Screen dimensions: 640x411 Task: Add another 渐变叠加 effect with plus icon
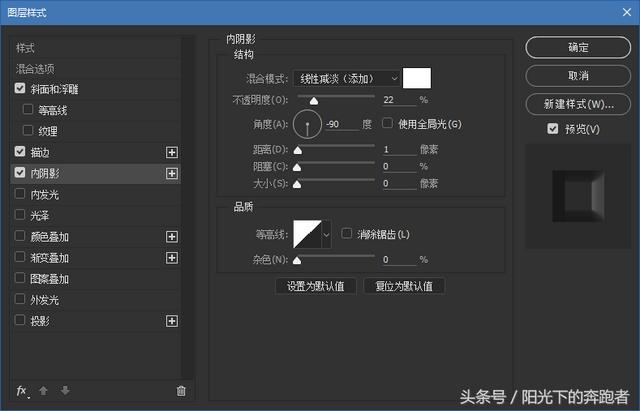tap(172, 258)
